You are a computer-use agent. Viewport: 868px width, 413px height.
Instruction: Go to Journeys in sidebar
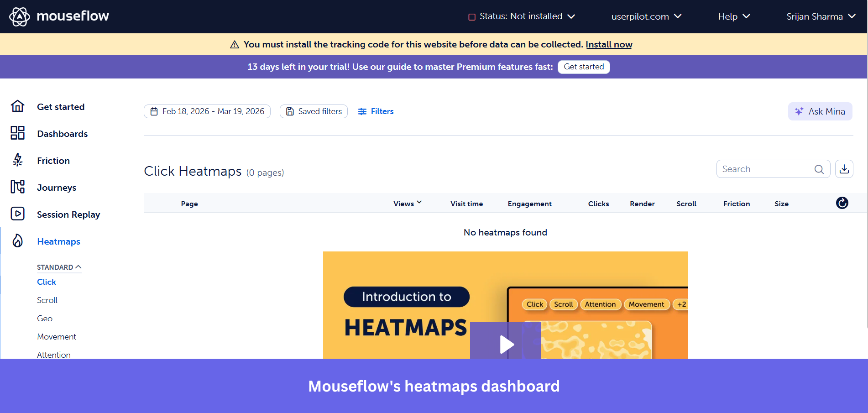pos(57,188)
